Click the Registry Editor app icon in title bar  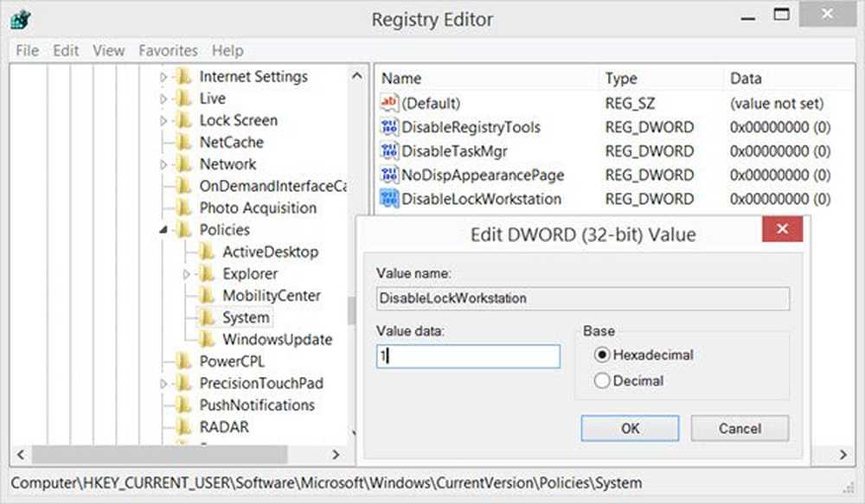(21, 20)
